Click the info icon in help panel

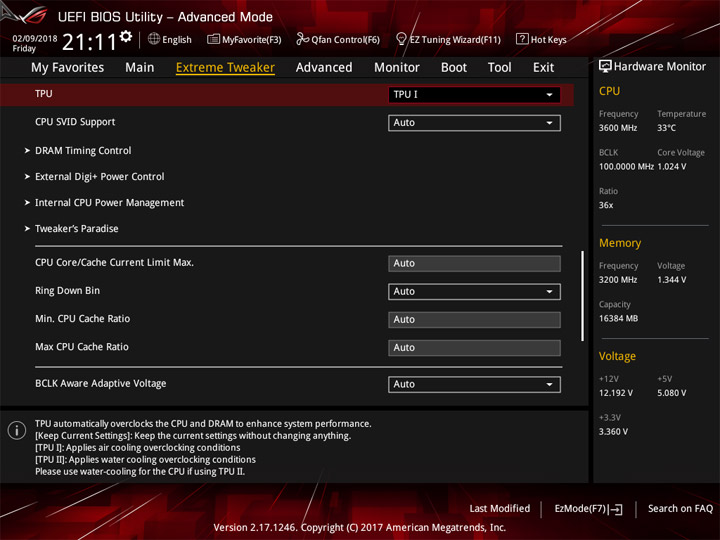point(17,430)
